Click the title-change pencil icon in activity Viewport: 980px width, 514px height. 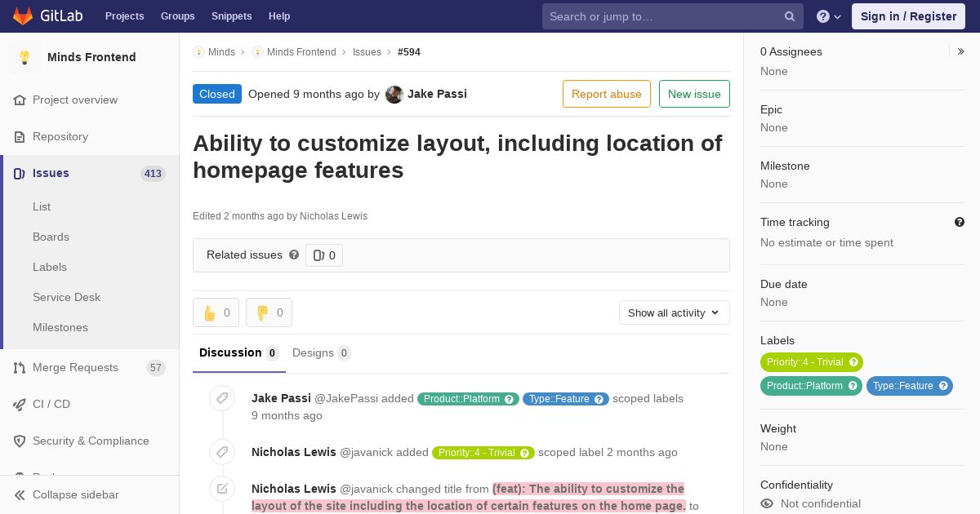[x=222, y=489]
